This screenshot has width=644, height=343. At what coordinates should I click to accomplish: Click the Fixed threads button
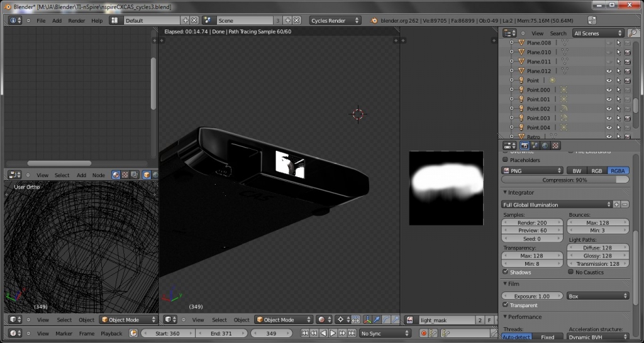pyautogui.click(x=548, y=337)
